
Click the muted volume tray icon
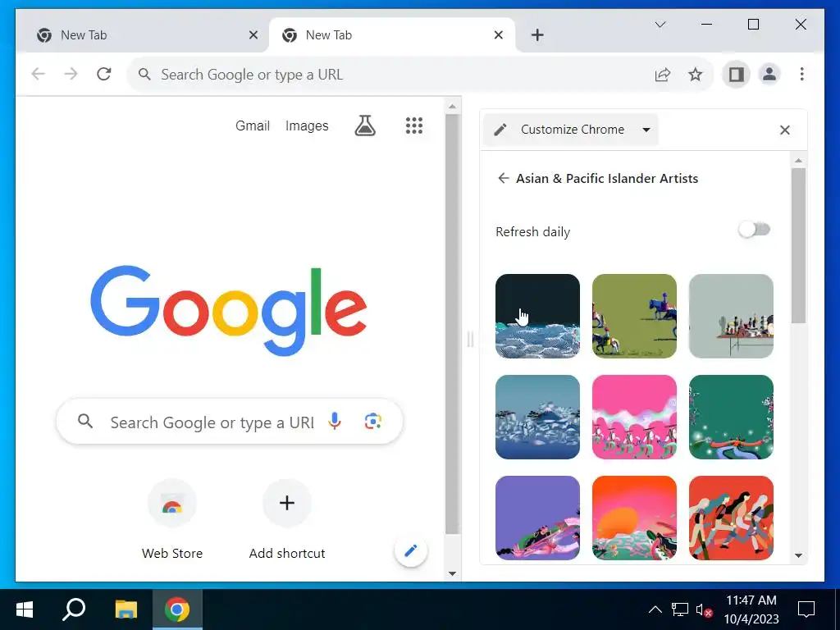pos(703,610)
